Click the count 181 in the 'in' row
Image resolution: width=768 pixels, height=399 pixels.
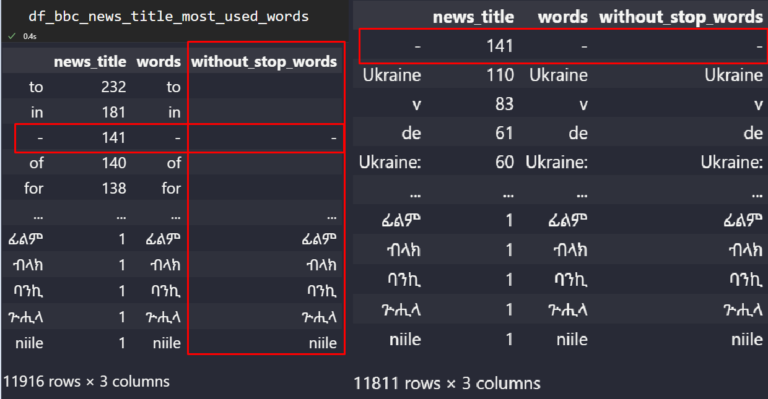[114, 113]
